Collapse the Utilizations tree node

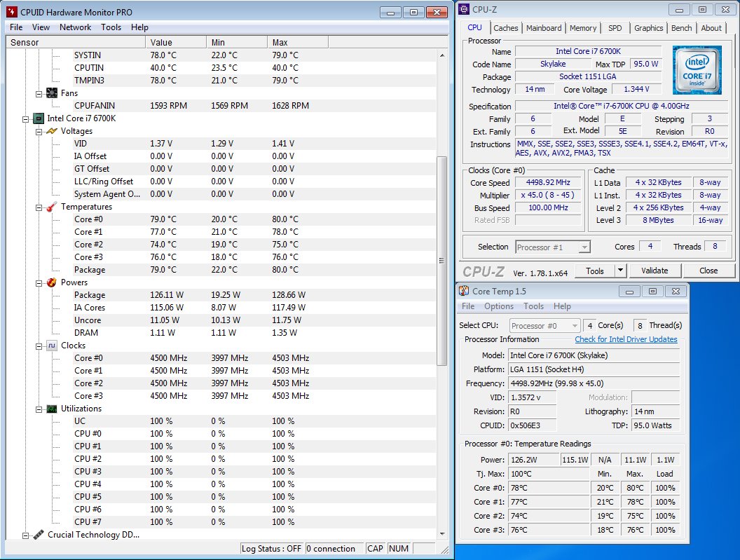pyautogui.click(x=39, y=409)
